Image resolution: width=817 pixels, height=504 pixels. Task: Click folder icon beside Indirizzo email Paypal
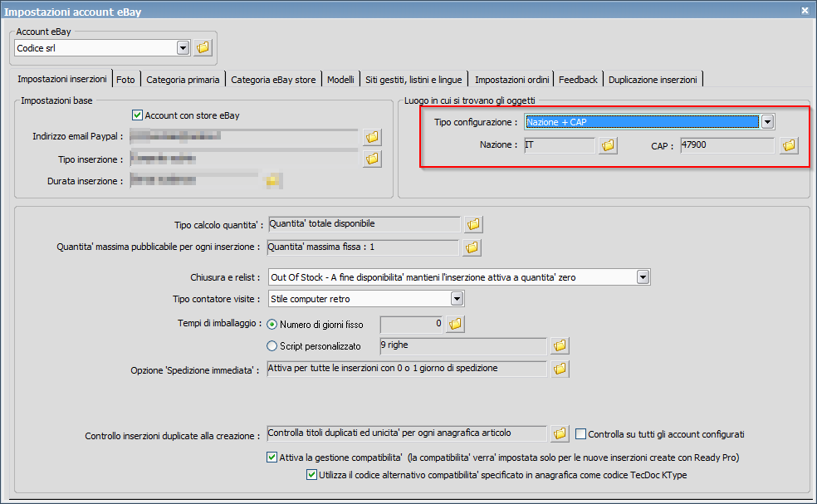(372, 137)
